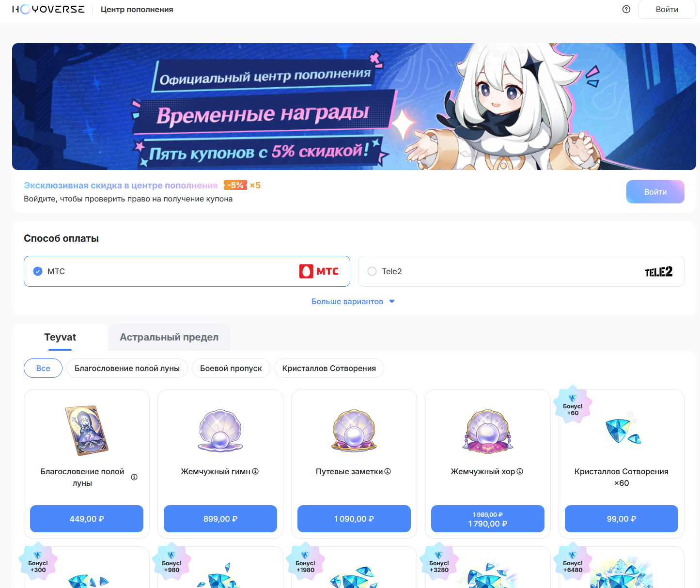
Task: Click the Бонус +60 badge
Action: click(x=573, y=405)
